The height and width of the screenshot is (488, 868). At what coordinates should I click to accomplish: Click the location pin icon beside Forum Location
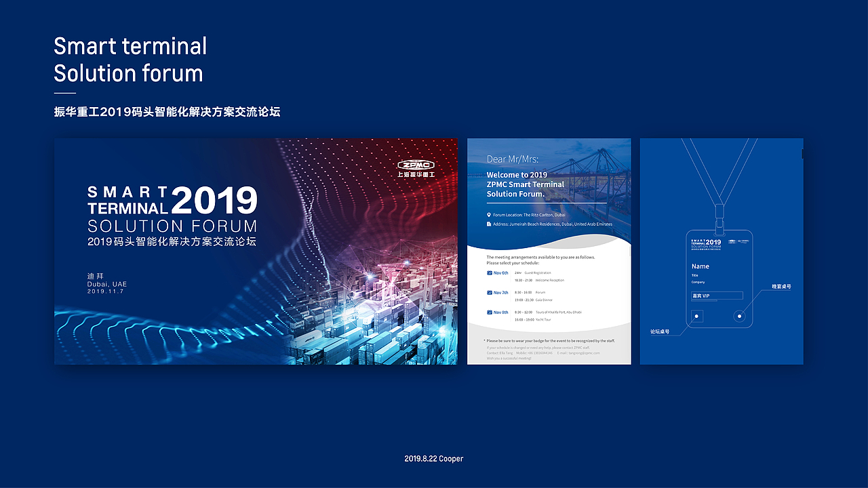coord(489,215)
